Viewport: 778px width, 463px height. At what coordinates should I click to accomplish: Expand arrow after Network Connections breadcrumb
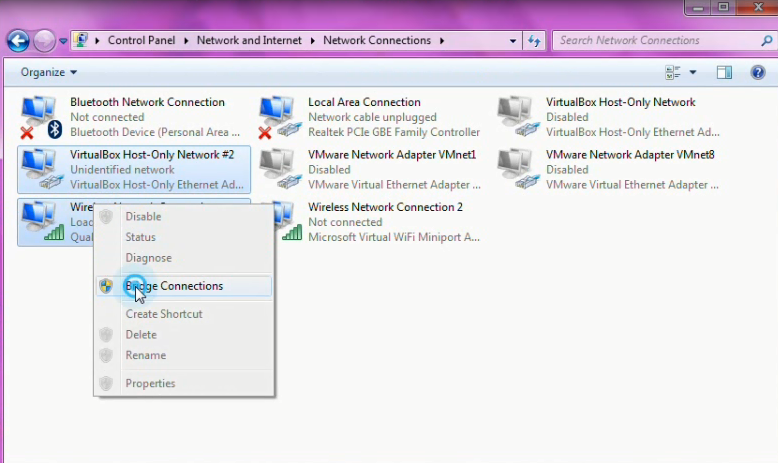(442, 41)
